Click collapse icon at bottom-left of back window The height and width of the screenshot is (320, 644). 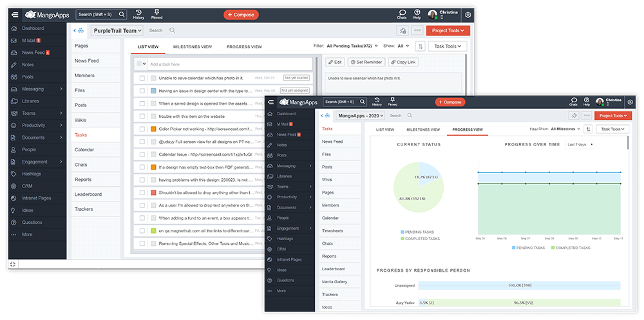pyautogui.click(x=13, y=264)
